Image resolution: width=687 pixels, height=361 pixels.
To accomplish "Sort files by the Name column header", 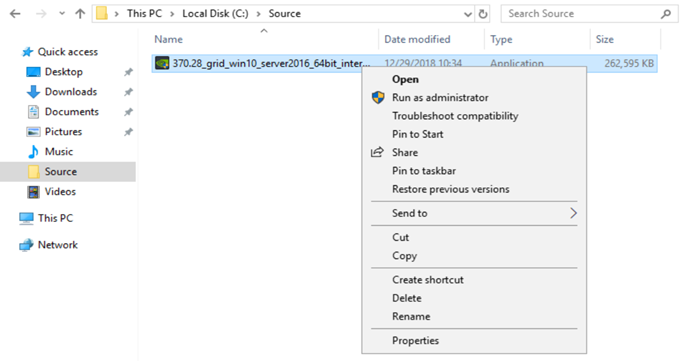I will coord(168,39).
